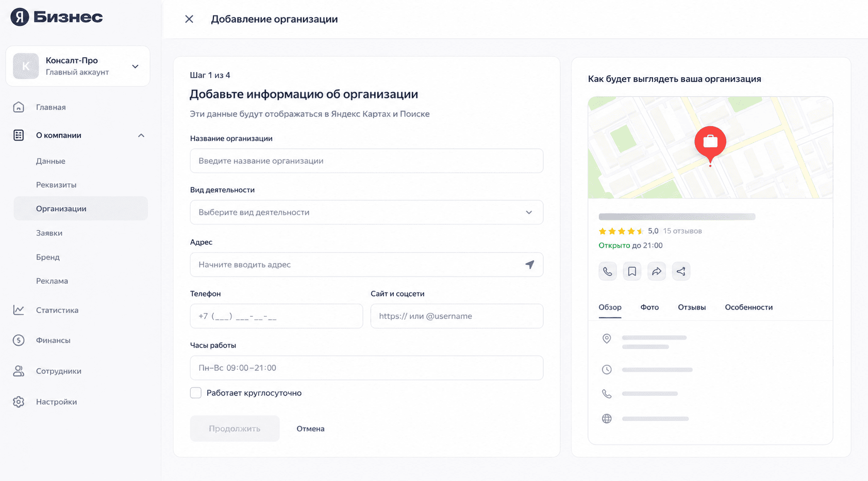Open the Главная menu item

pos(51,107)
